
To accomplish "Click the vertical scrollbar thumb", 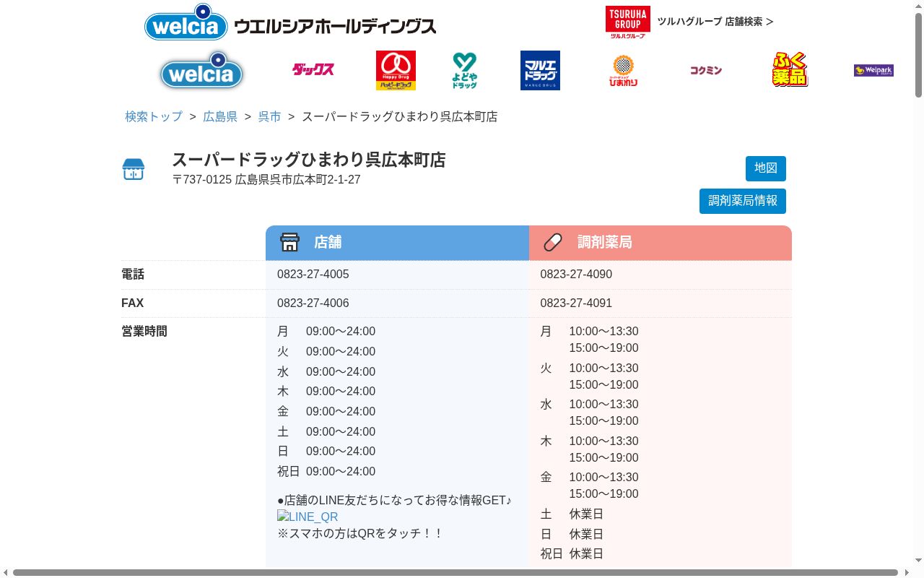I will [x=918, y=55].
